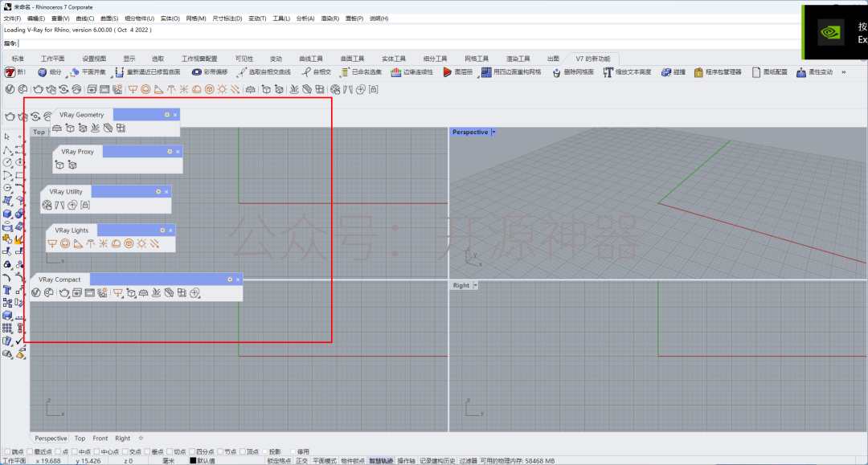This screenshot has height=465, width=868.
Task: Switch to the 标准 toolbar tab
Action: [x=18, y=59]
